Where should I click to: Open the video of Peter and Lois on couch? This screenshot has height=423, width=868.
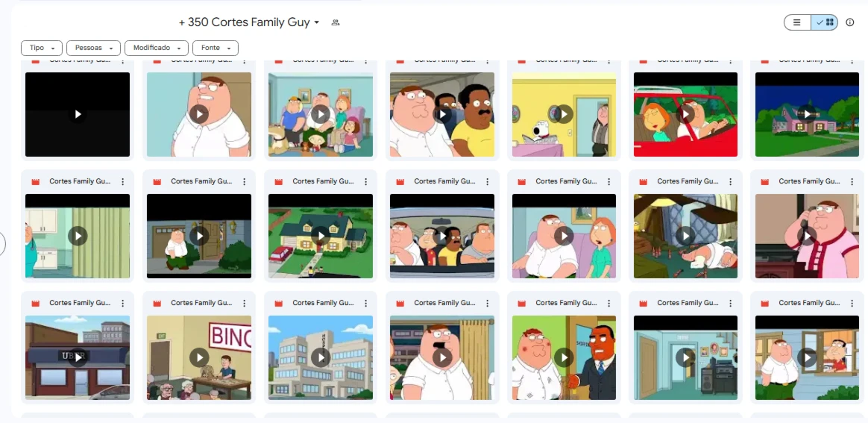pyautogui.click(x=564, y=236)
